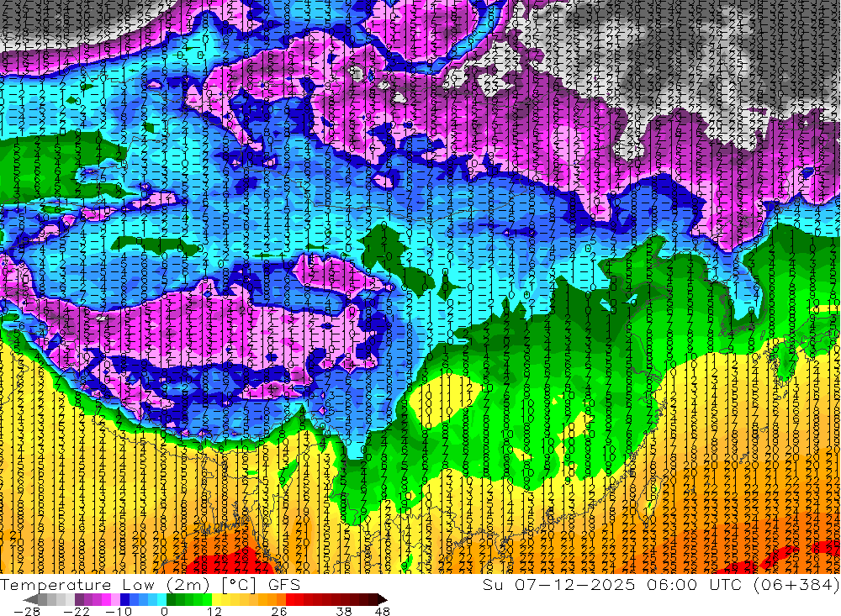Click the forecast date 'Su 07-12-2025 06:00 UTC (06+384)'
Image resolution: width=841 pixels, height=616 pixels.
[x=661, y=584]
